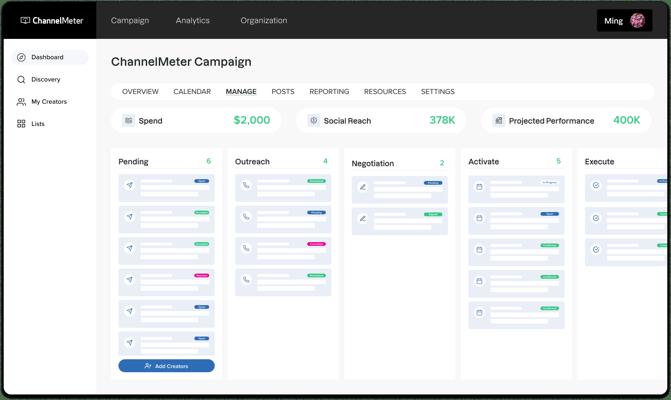Click phone icon on first Outreach card

246,185
